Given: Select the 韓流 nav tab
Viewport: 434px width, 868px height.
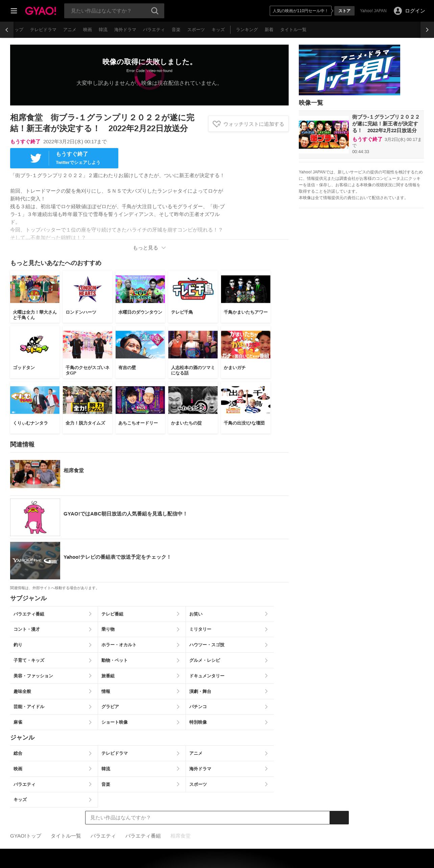Looking at the screenshot, I should [103, 30].
